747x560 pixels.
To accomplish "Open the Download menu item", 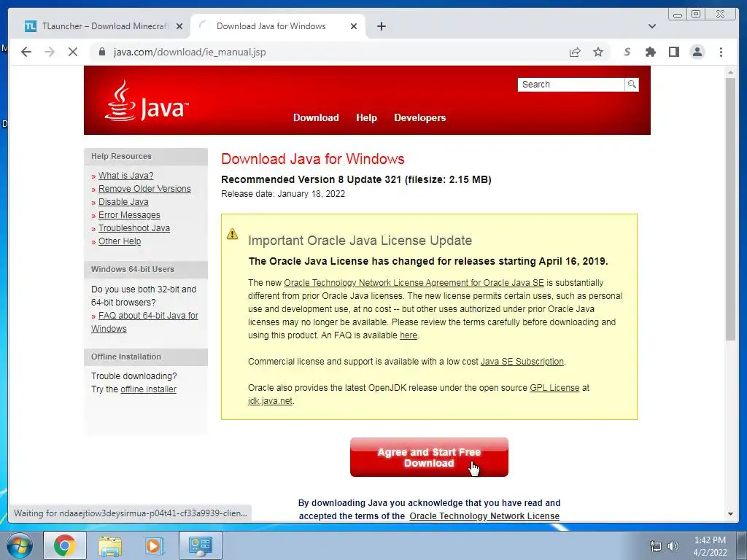I will click(x=316, y=117).
